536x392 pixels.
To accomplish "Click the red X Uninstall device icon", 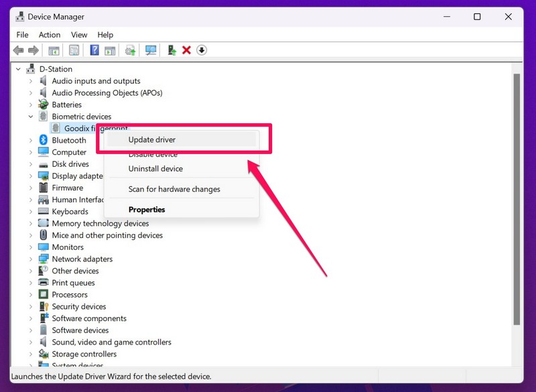I will (x=187, y=50).
